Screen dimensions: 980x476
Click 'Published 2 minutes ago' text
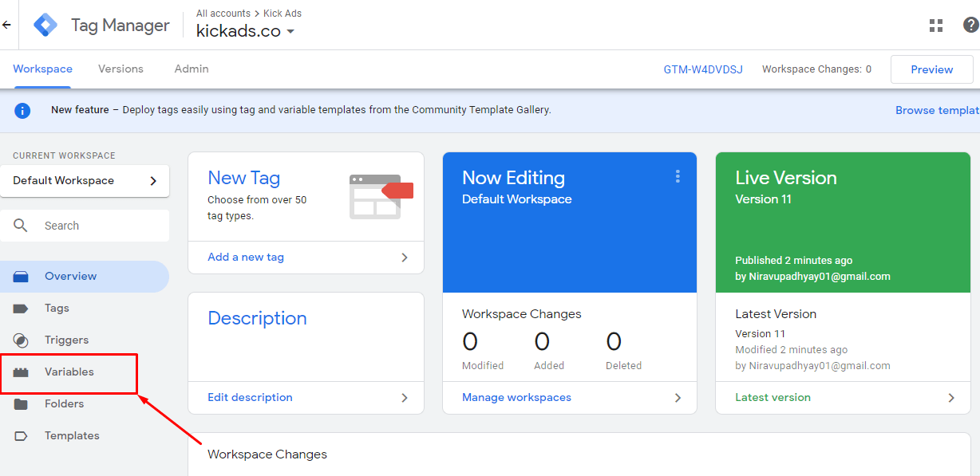pyautogui.click(x=793, y=261)
